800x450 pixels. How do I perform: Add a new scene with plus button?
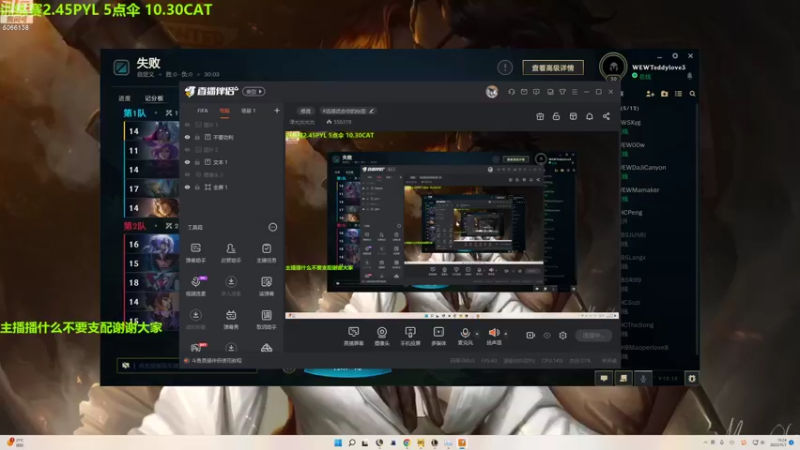277,110
